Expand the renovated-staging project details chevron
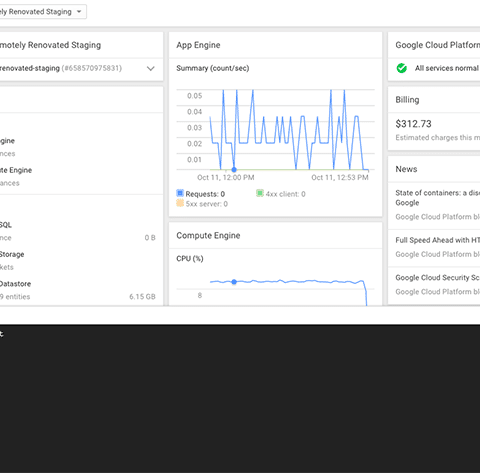Viewport: 480px width, 473px height. (x=151, y=69)
